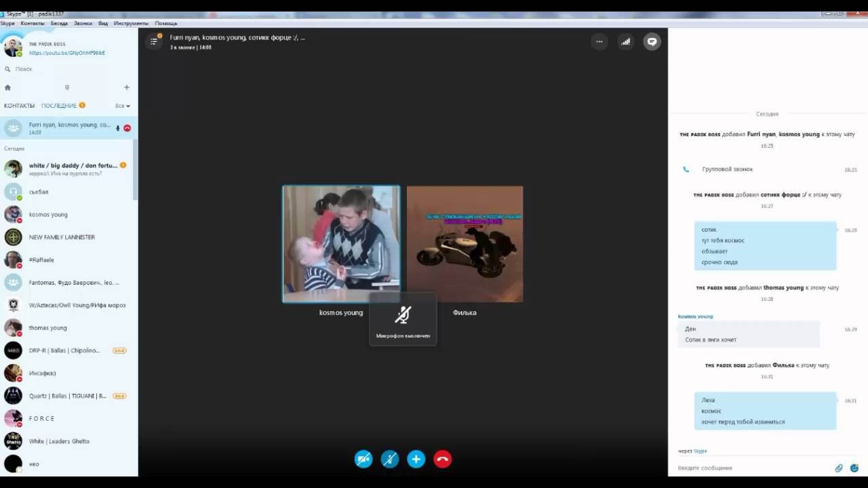868x488 pixels.
Task: Expand the Все contact filter dropdown
Action: 123,106
